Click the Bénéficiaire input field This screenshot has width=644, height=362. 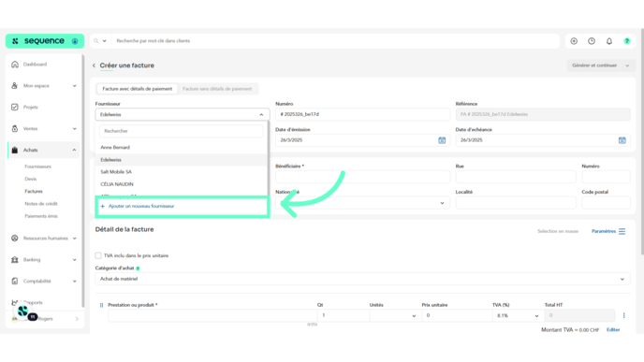[362, 177]
